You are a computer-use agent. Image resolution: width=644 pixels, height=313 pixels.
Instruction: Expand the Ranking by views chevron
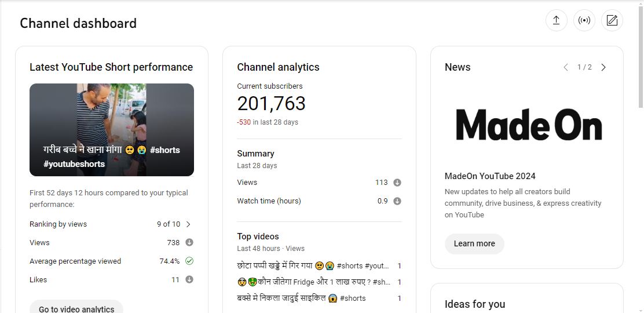(x=188, y=224)
